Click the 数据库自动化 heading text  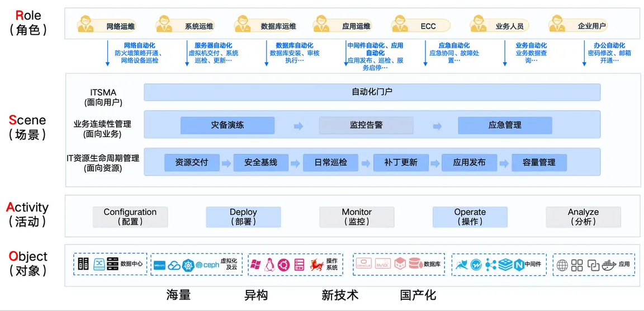click(294, 46)
